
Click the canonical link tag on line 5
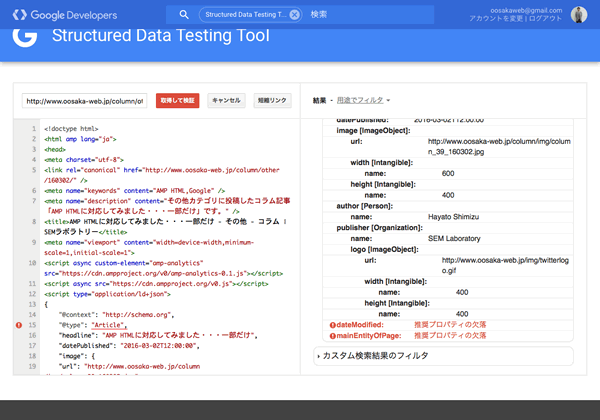pyautogui.click(x=161, y=175)
